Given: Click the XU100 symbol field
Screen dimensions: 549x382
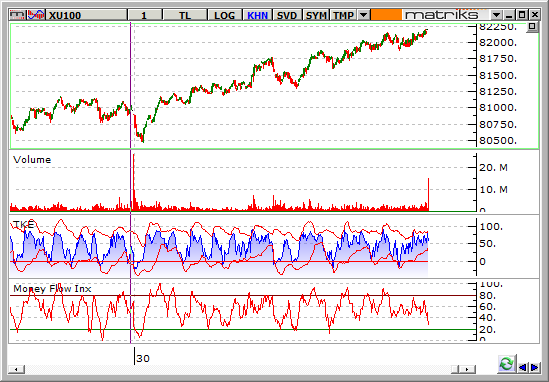Looking at the screenshot, I should 87,15.
